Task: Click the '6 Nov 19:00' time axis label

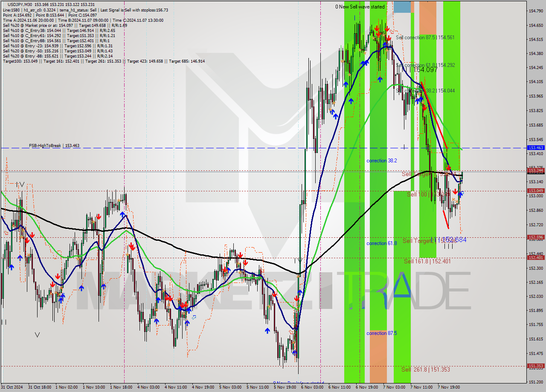Action: click(x=367, y=387)
